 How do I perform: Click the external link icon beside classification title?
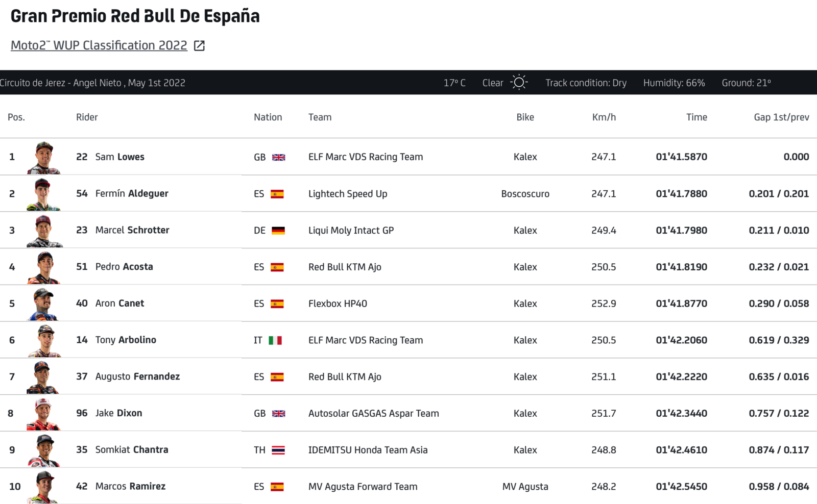tap(200, 46)
